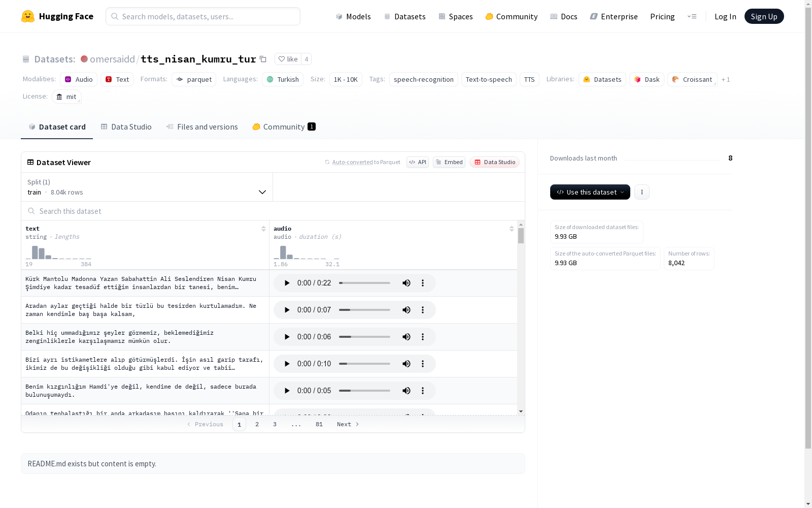
Task: Jump to page 81 of the dataset
Action: tap(319, 424)
